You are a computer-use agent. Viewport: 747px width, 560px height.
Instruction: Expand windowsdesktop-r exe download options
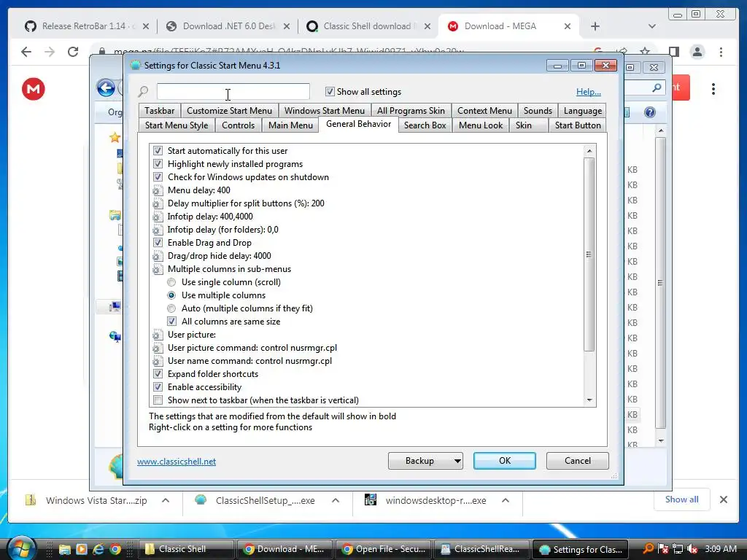pyautogui.click(x=506, y=500)
